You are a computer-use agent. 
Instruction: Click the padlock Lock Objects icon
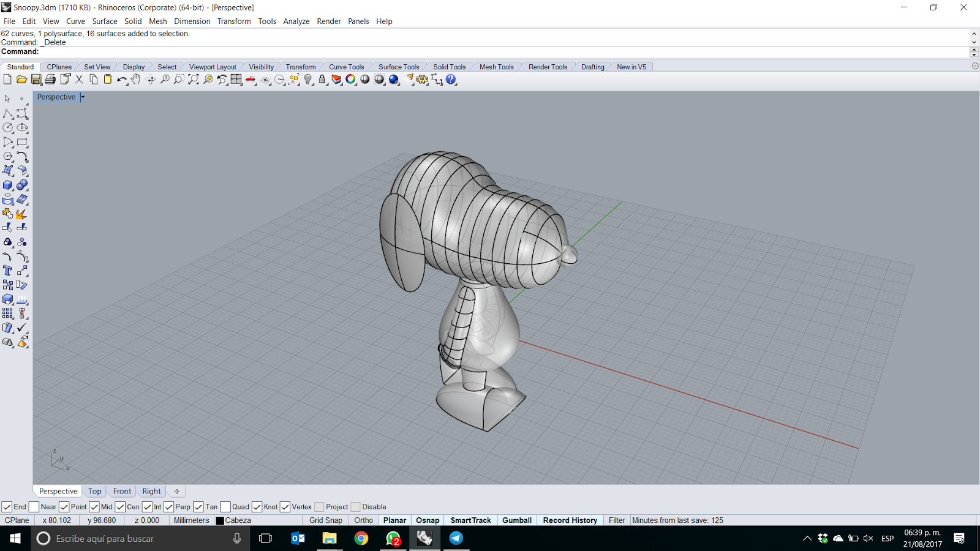[x=322, y=80]
